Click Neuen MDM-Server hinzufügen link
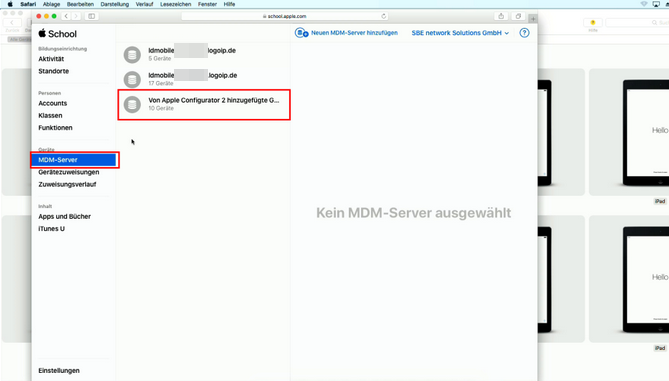 pyautogui.click(x=354, y=33)
